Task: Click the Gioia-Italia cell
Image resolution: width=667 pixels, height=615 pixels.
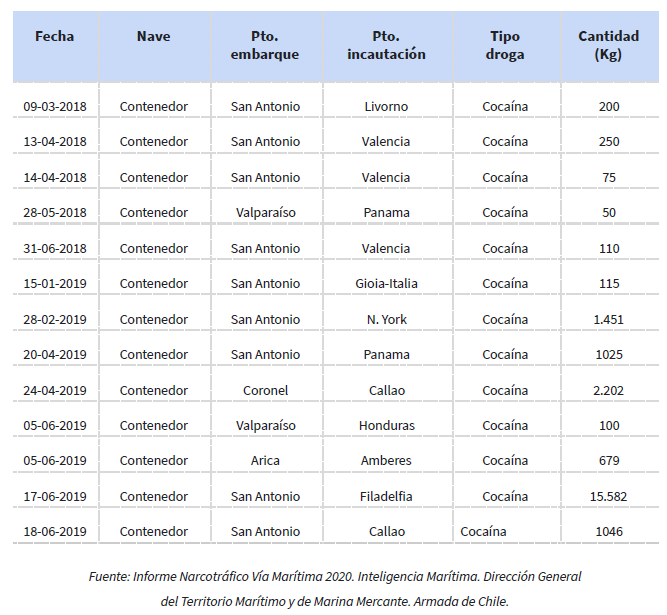Action: 386,283
